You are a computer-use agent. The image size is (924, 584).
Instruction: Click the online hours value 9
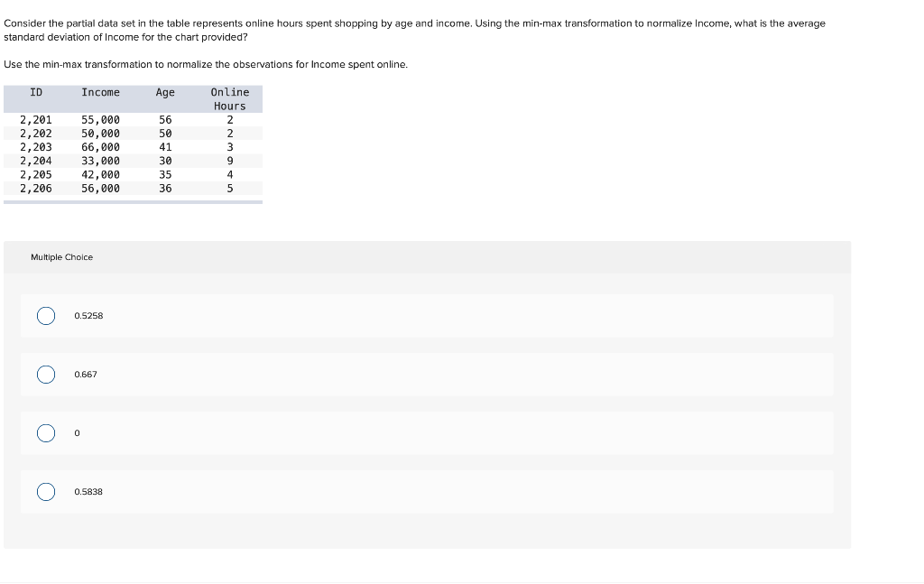point(232,160)
